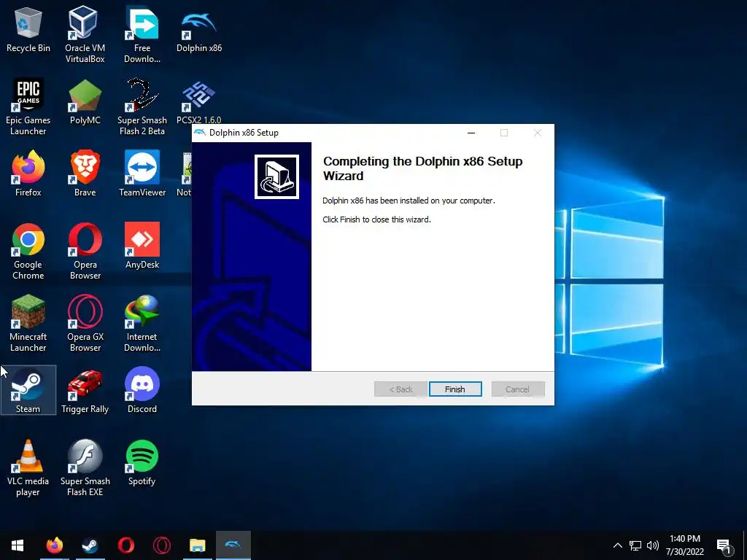This screenshot has width=747, height=560.
Task: Select the Trigger Rally desktop icon
Action: [x=85, y=391]
